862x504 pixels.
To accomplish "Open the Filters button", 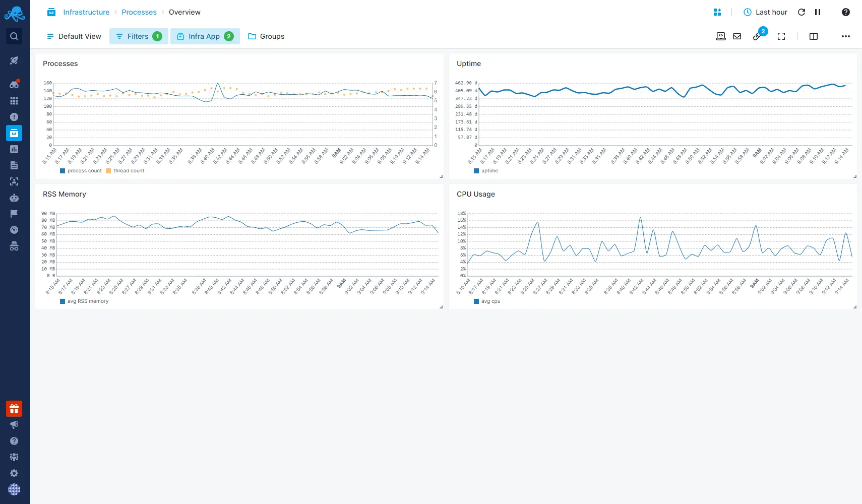I will point(139,36).
